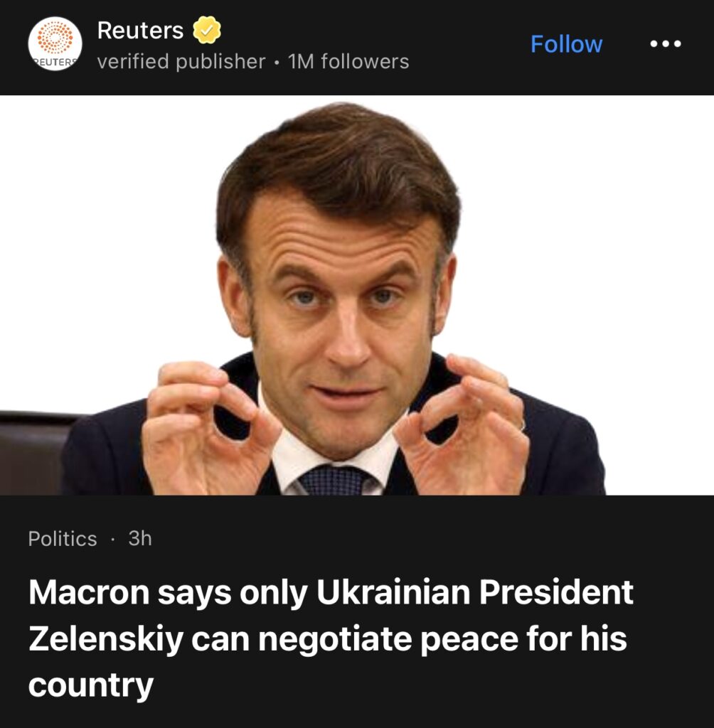Image resolution: width=714 pixels, height=728 pixels.
Task: Tap the blue tie in the photo
Action: 334,480
